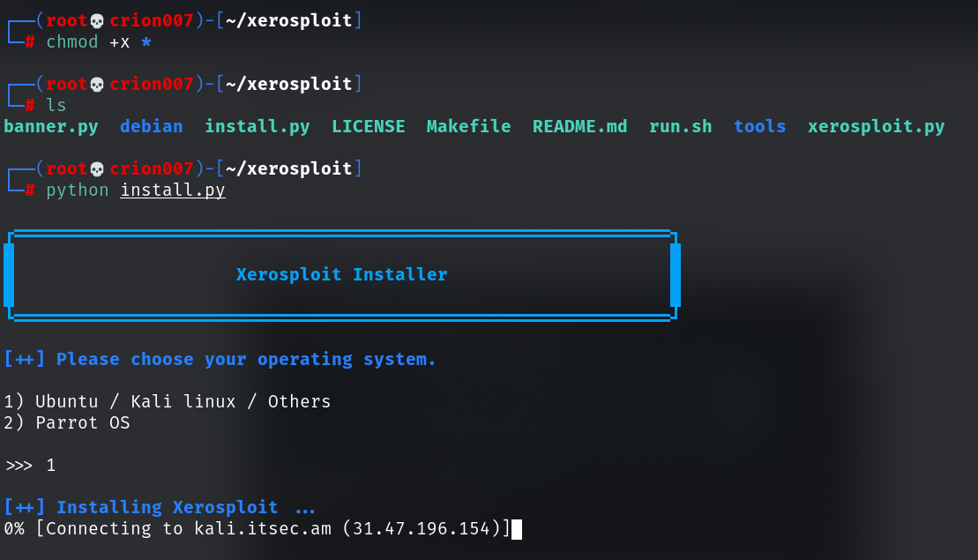Click the Installing Xerosploit status line
The height and width of the screenshot is (560, 978).
pyautogui.click(x=160, y=507)
